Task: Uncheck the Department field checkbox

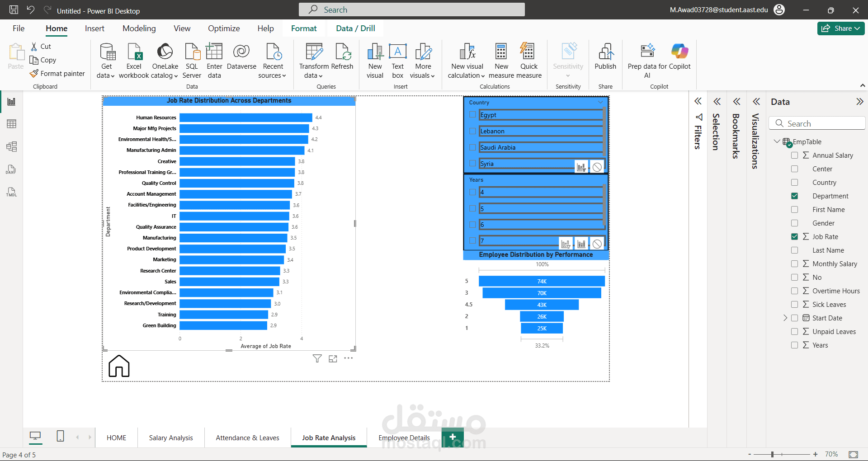Action: [794, 196]
